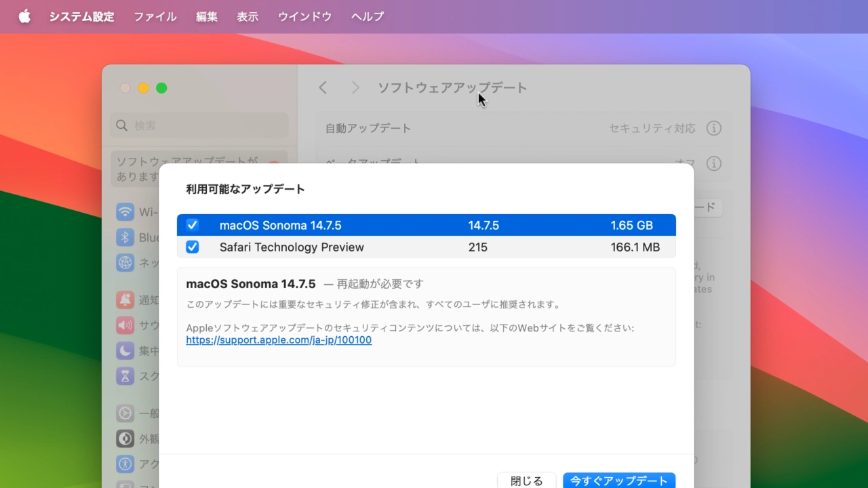
Task: Uncheck the Safari Technology Preview checkbox
Action: 193,247
